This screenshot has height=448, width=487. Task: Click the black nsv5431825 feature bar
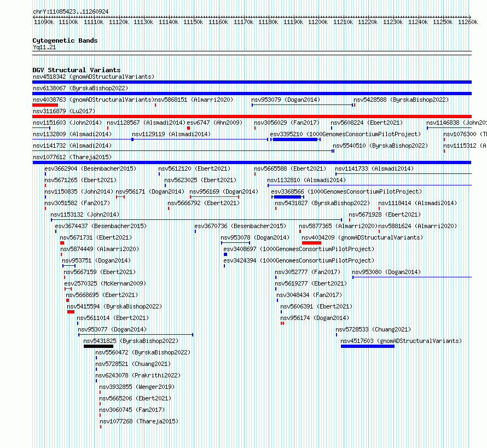[98, 346]
